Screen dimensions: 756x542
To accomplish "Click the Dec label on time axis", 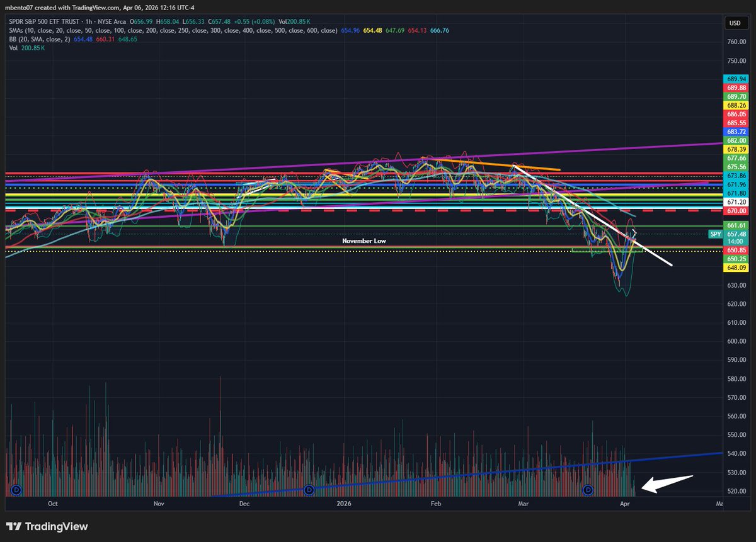I will (244, 504).
